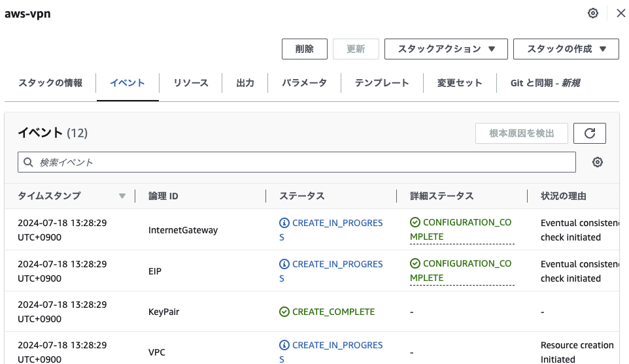Click the search magnifier icon
The width and height of the screenshot is (629, 364).
pyautogui.click(x=28, y=162)
